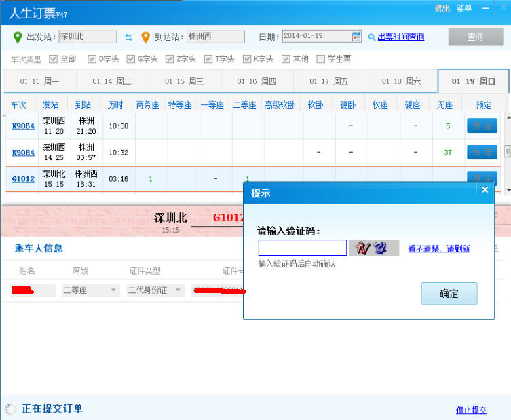The width and height of the screenshot is (511, 420).
Task: Select the 01-19 周日 date tab
Action: (x=473, y=81)
